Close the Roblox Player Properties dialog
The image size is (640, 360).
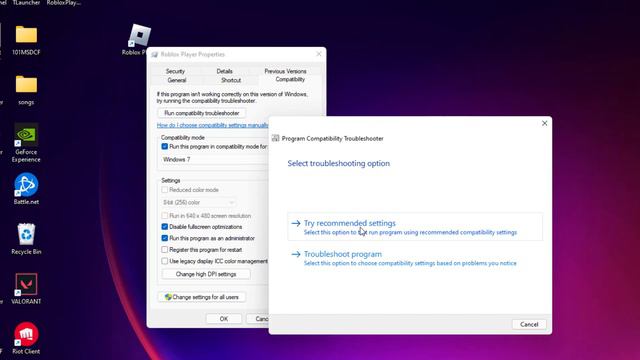pos(319,54)
